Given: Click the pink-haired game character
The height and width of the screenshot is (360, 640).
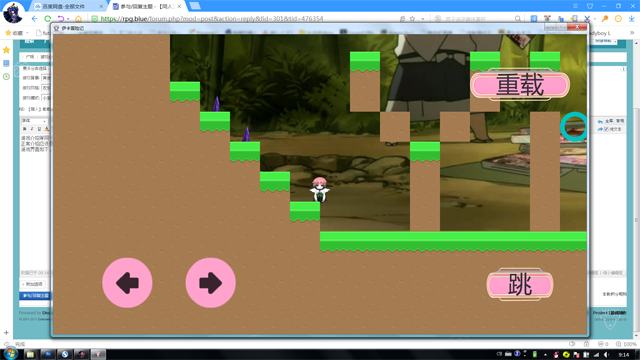Looking at the screenshot, I should click(319, 189).
